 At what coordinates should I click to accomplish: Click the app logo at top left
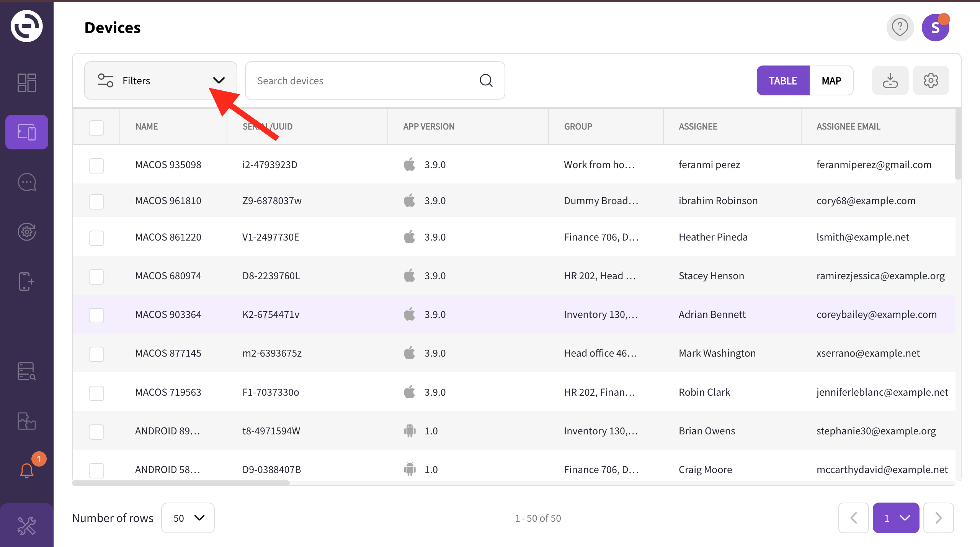27,26
